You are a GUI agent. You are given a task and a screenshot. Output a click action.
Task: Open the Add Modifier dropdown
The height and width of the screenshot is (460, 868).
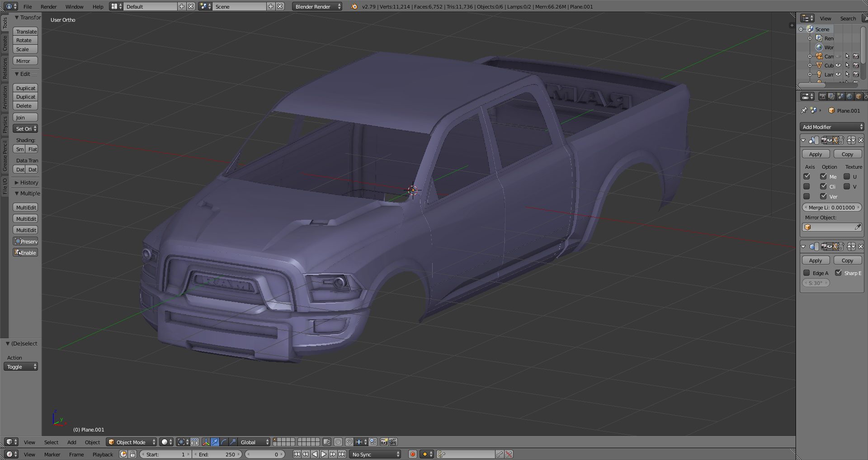tap(832, 127)
